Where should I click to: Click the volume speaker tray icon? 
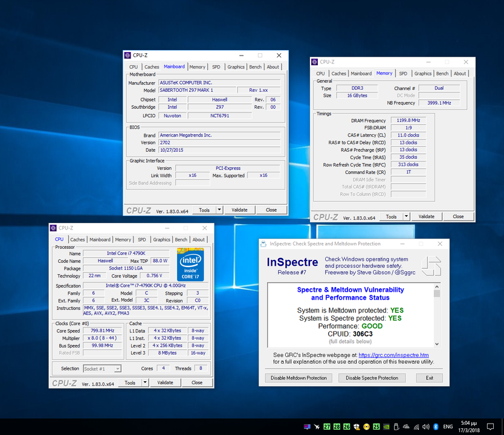(x=426, y=427)
